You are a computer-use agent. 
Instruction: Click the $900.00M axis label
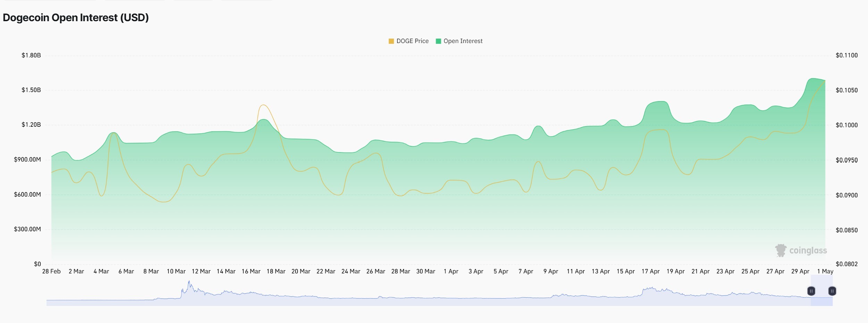(27, 159)
